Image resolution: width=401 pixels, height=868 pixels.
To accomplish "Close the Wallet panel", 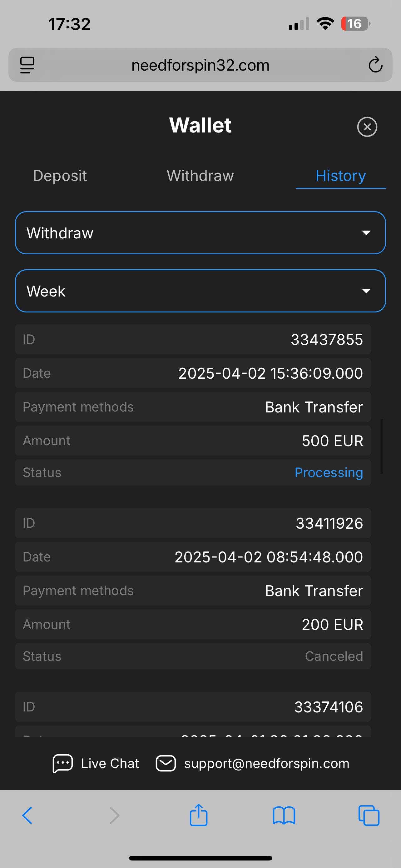I will (367, 127).
